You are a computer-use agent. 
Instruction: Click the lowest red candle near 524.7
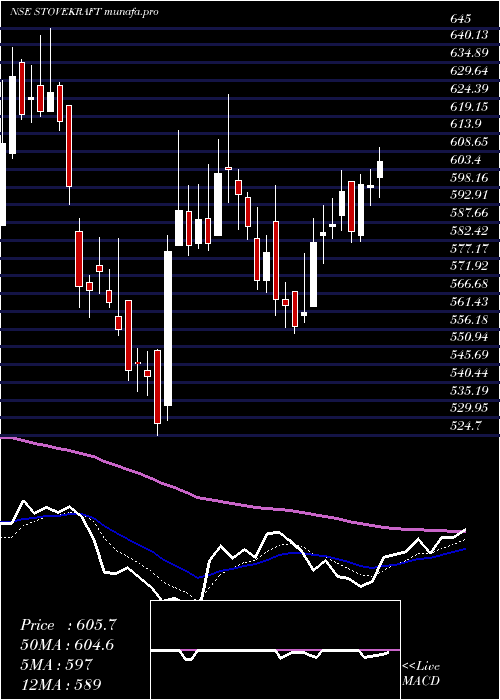tap(157, 387)
